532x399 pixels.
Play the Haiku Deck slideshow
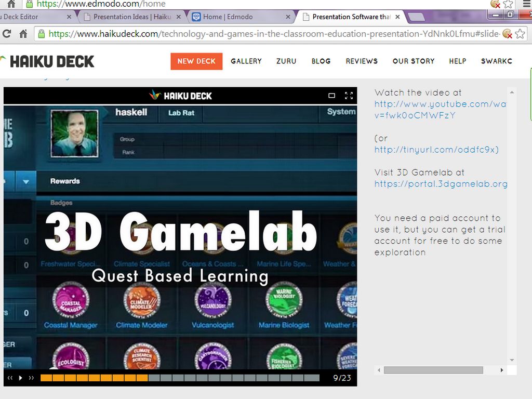21,378
